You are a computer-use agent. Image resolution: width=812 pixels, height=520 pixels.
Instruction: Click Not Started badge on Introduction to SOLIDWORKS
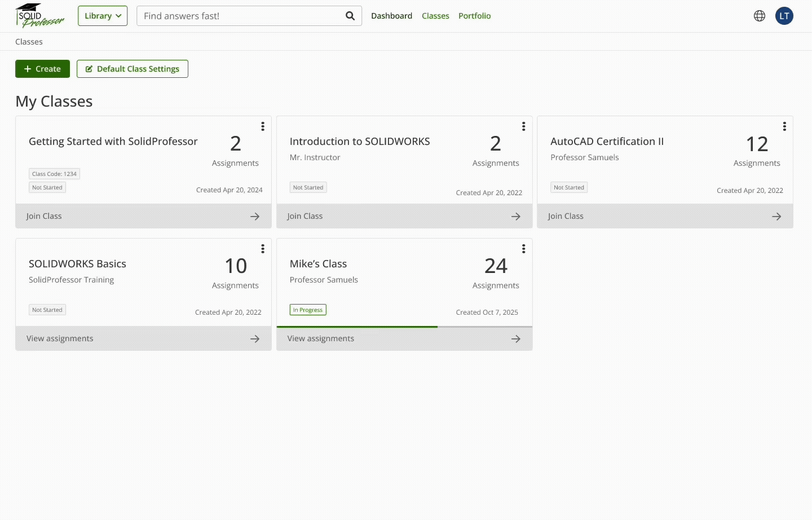[308, 187]
